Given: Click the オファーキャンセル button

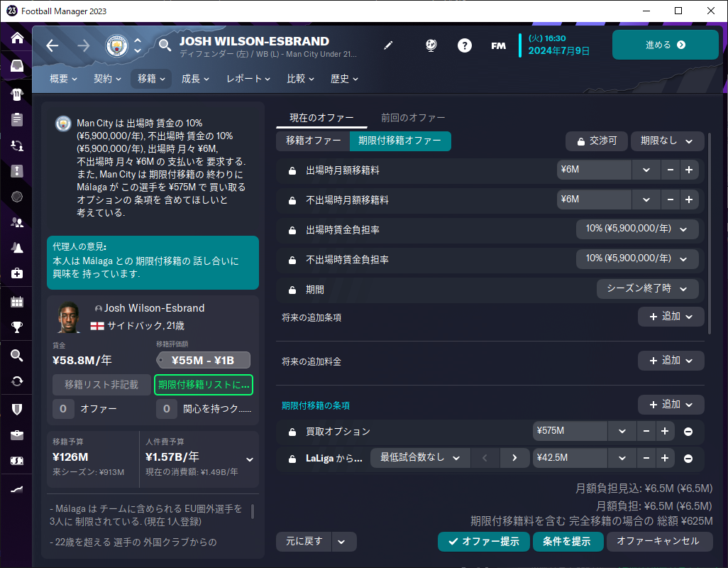Looking at the screenshot, I should click(x=658, y=541).
